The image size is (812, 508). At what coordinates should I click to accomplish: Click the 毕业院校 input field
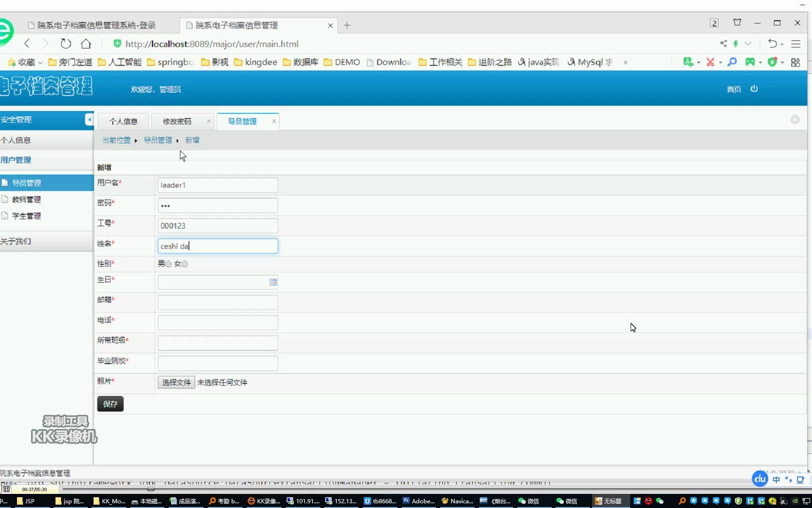(x=218, y=363)
